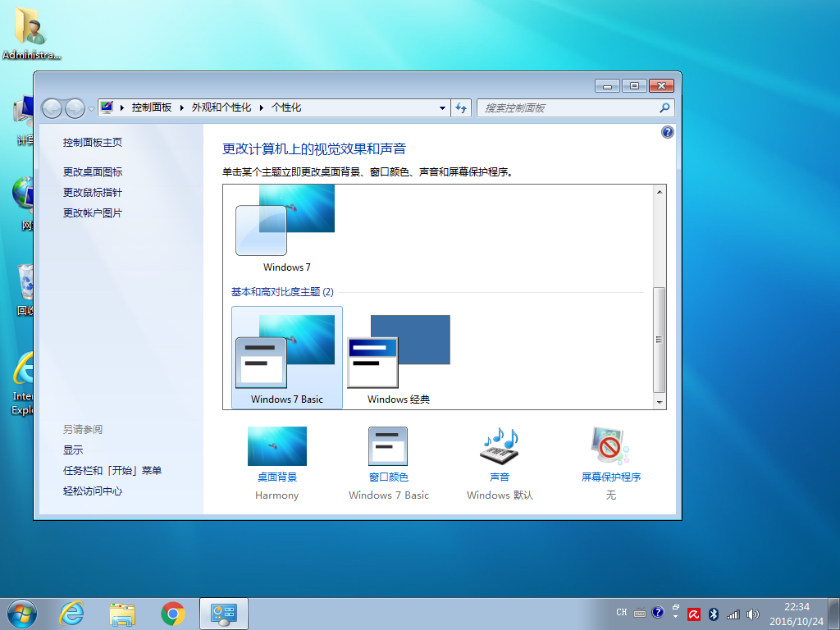Click the 桌面背景 link text
Image resolution: width=840 pixels, height=630 pixels.
pos(277,477)
